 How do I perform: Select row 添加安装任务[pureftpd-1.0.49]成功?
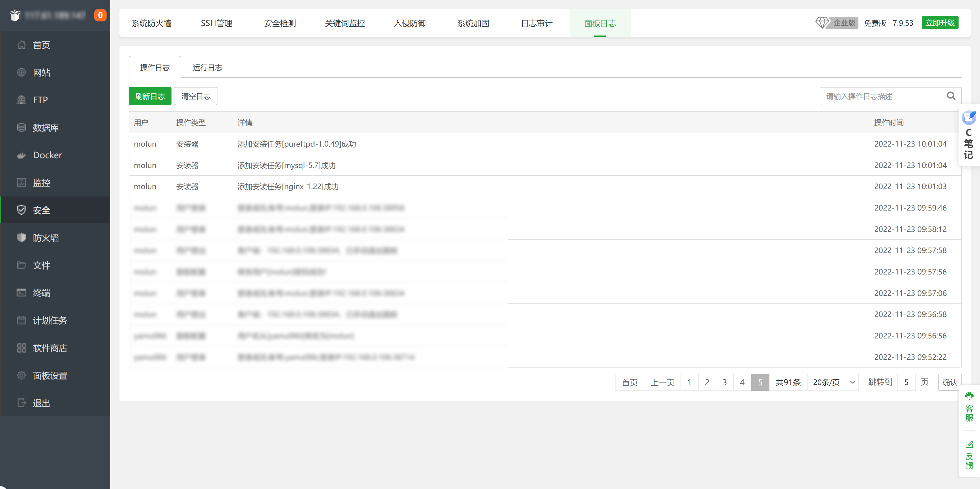[545, 144]
